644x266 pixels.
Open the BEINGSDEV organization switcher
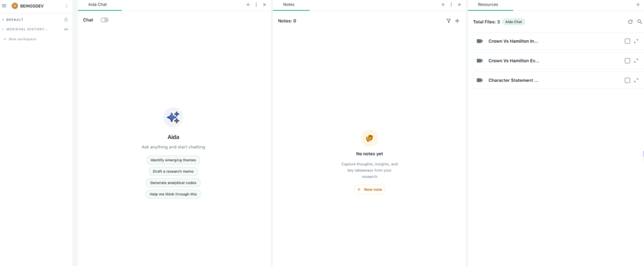(x=67, y=6)
